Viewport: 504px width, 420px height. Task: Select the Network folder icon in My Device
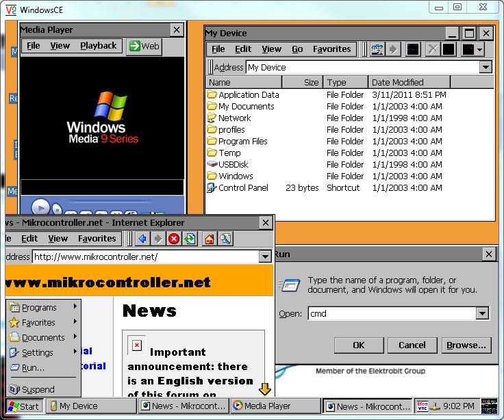[212, 118]
